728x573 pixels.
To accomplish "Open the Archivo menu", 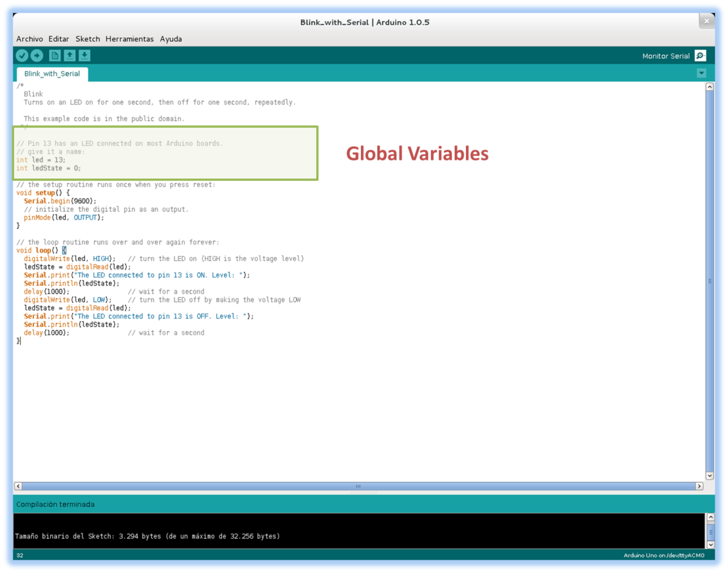I will click(x=29, y=39).
